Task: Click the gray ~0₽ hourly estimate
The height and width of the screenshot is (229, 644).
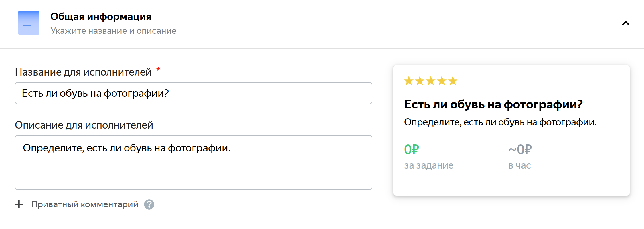Action: point(520,149)
